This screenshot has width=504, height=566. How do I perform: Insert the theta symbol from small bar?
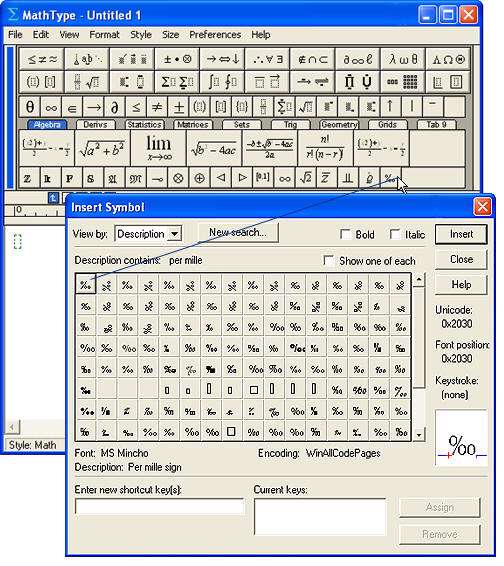(30, 107)
